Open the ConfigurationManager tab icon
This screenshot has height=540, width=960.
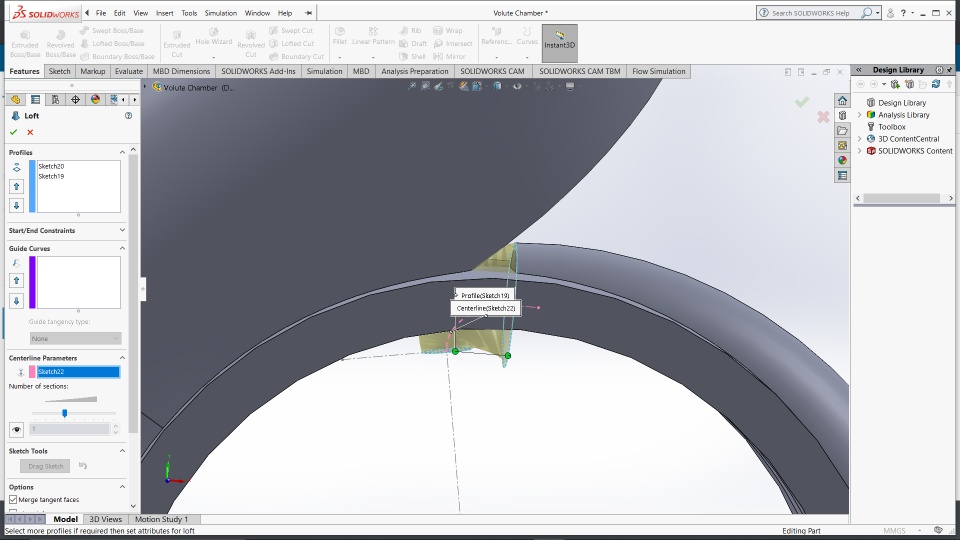click(55, 100)
